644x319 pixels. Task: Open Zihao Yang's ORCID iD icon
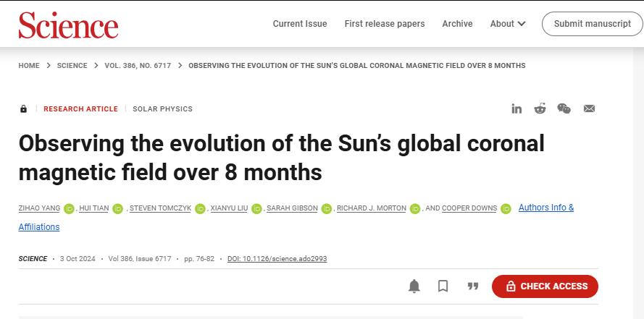69,209
